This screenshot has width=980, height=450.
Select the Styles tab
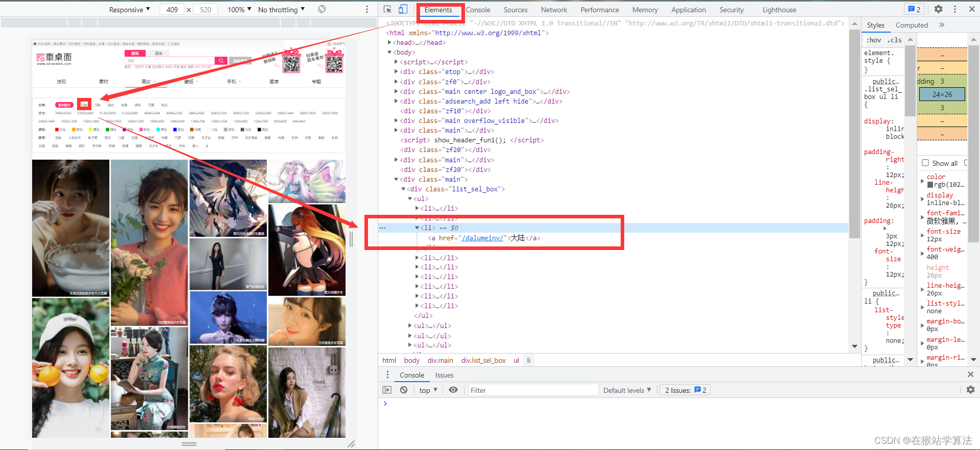pos(875,25)
